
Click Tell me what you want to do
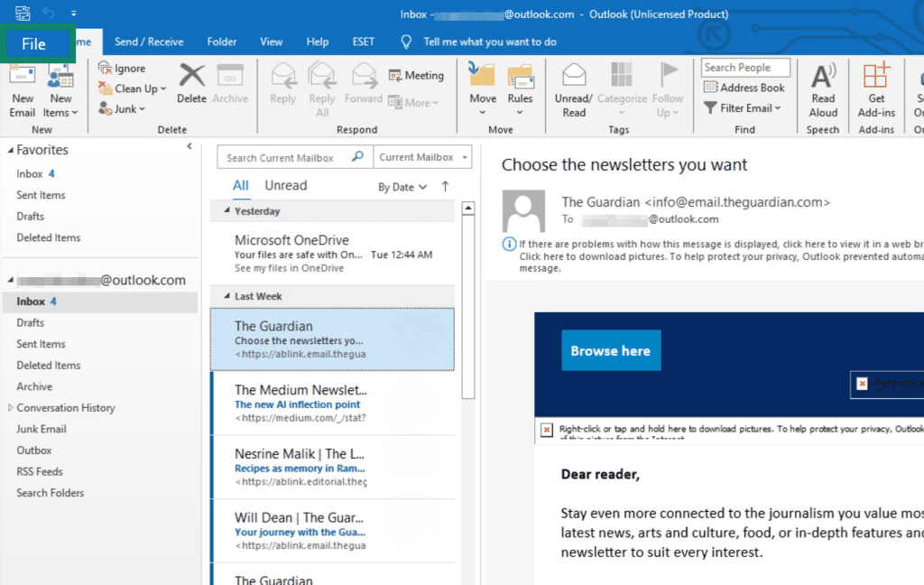(x=489, y=42)
